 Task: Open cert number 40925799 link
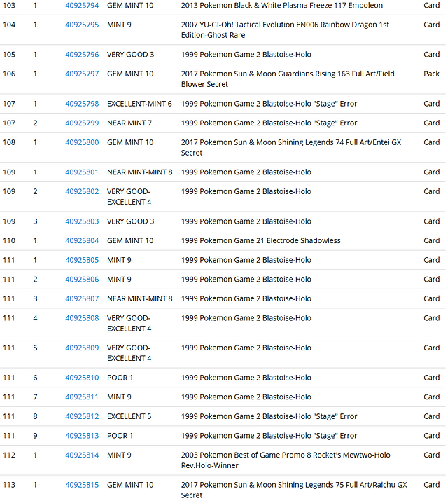(x=82, y=123)
